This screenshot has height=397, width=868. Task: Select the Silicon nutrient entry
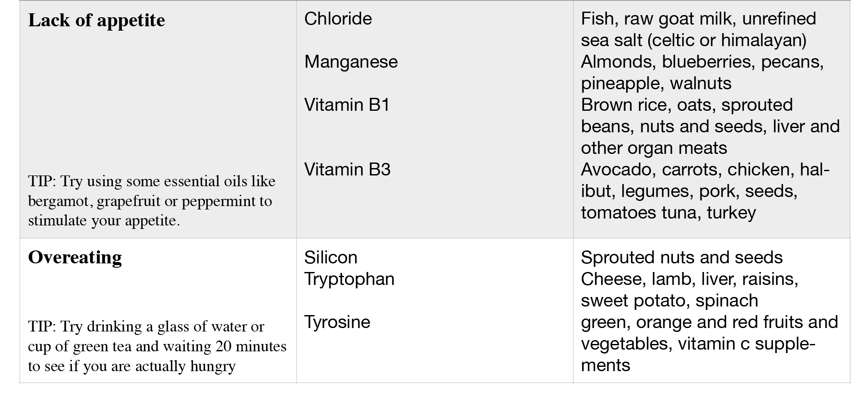click(x=331, y=257)
